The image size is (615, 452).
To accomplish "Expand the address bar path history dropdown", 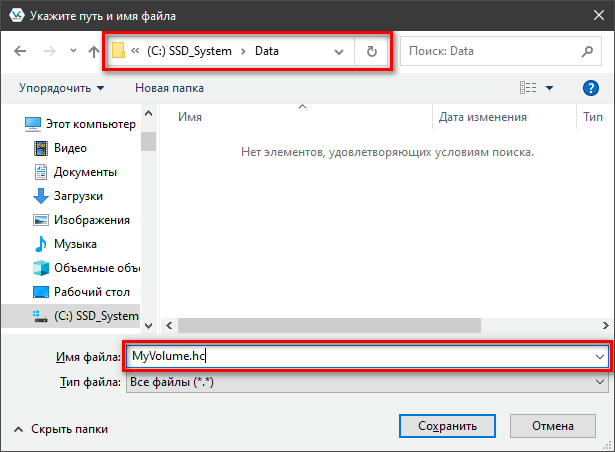I will pos(340,51).
